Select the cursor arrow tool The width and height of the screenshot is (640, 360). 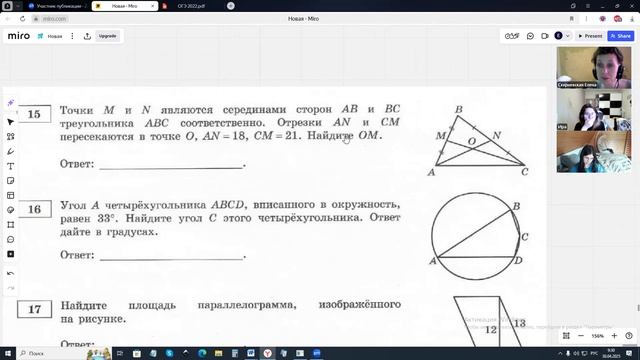point(11,122)
